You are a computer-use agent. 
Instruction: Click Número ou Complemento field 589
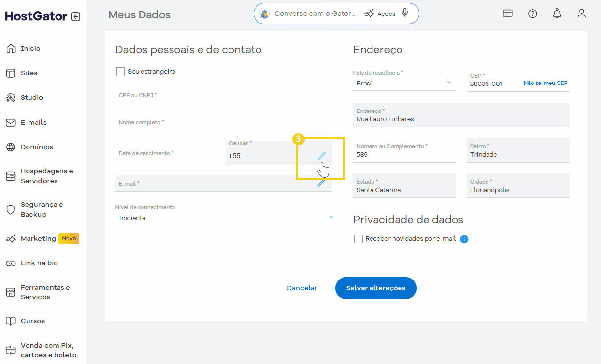404,150
